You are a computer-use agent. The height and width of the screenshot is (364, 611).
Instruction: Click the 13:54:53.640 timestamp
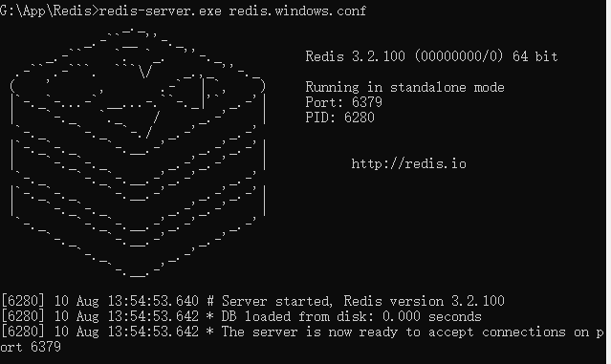click(x=153, y=301)
